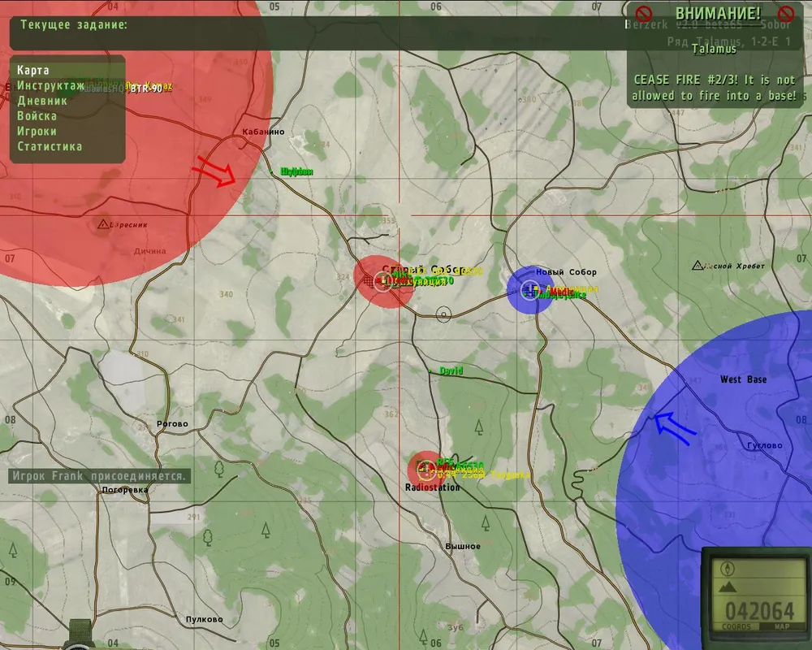The width and height of the screenshot is (812, 650).
Task: Click the green unit dot labeled David
Action: tap(430, 371)
